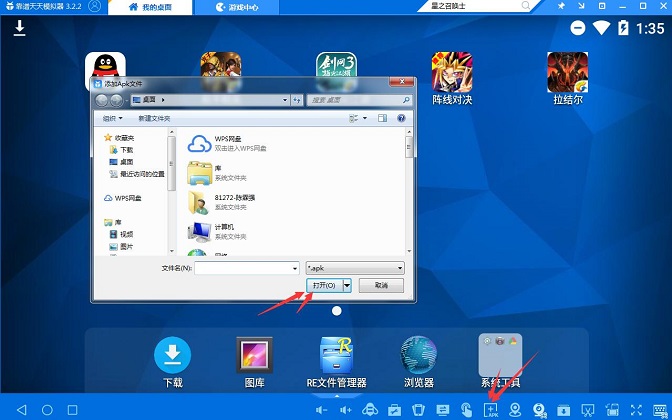Click the help question mark icon in dialog
This screenshot has height=420, width=672.
point(401,118)
